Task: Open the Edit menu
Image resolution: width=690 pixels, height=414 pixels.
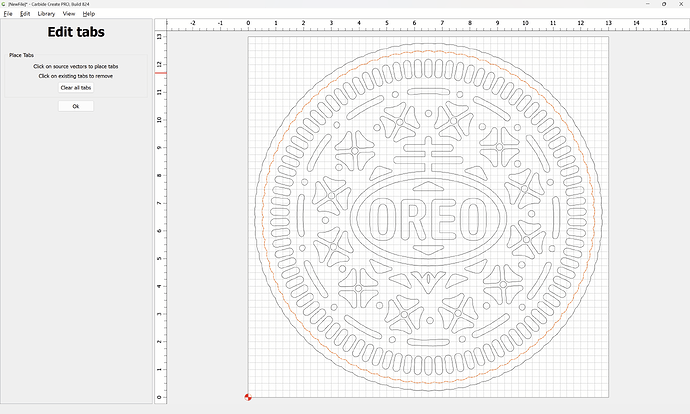Action: [25, 14]
